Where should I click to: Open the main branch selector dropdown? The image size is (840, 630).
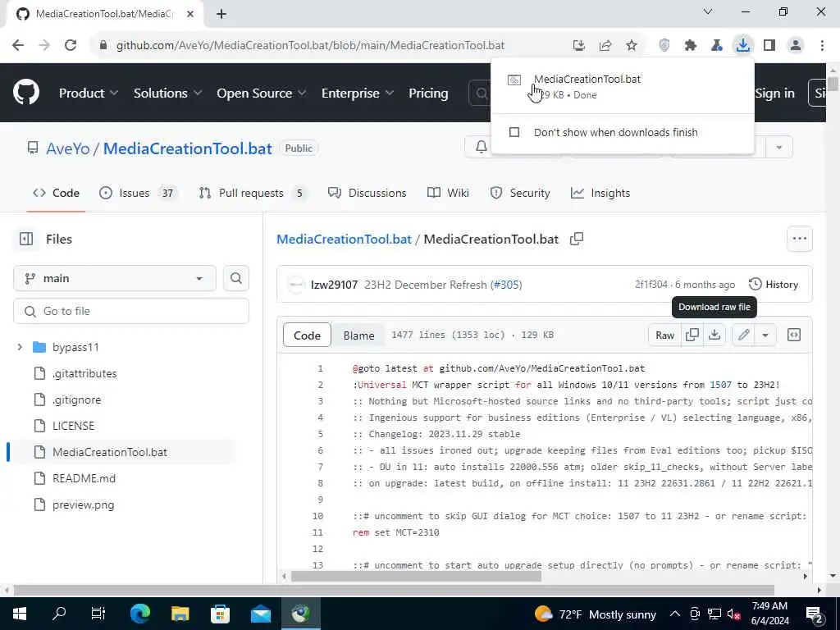(x=115, y=279)
